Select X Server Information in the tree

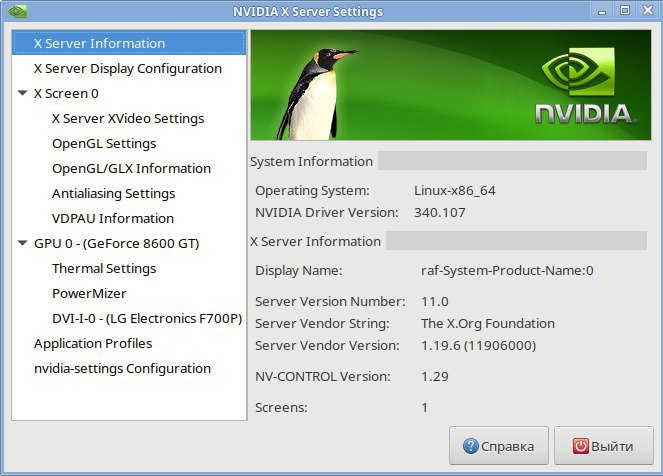pyautogui.click(x=129, y=43)
